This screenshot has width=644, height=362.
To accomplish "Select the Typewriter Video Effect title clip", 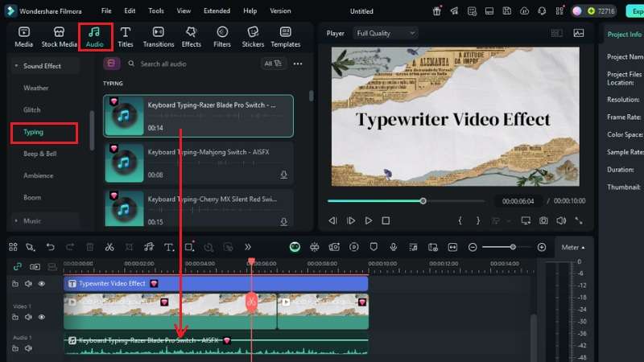I will 216,284.
